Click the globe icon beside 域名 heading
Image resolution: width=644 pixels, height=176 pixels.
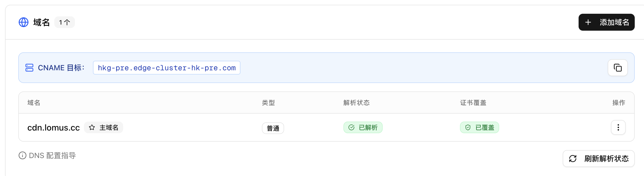point(24,22)
